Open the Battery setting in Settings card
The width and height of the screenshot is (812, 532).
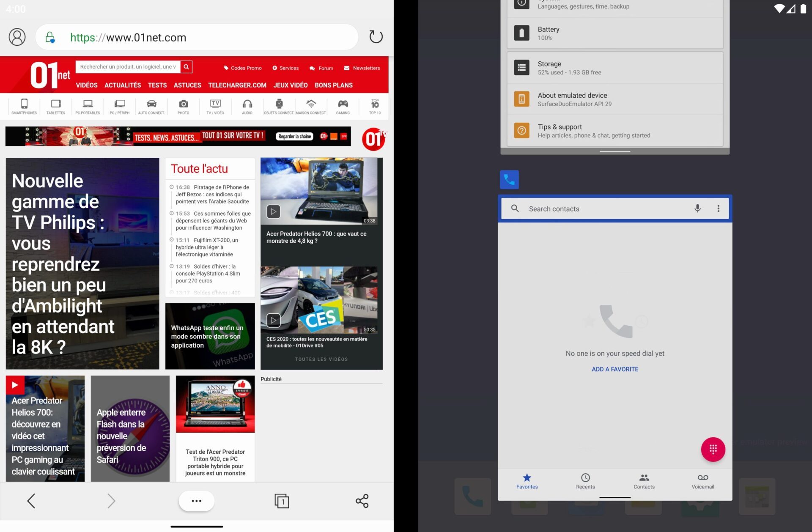tap(615, 33)
